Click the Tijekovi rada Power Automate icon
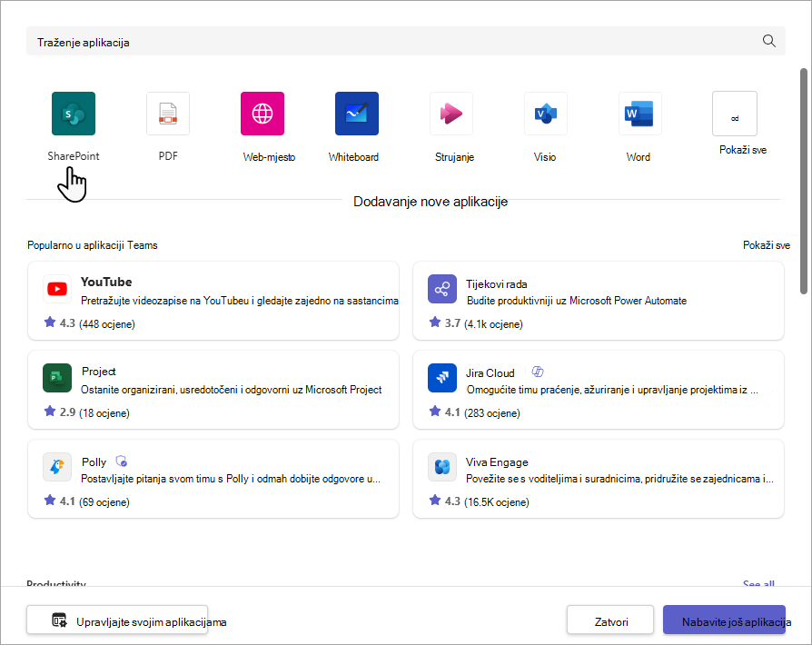812x645 pixels. tap(442, 289)
